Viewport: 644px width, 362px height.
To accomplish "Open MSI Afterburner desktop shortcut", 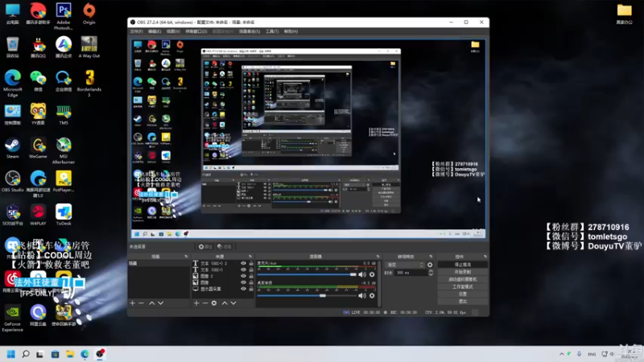I will 64,150.
